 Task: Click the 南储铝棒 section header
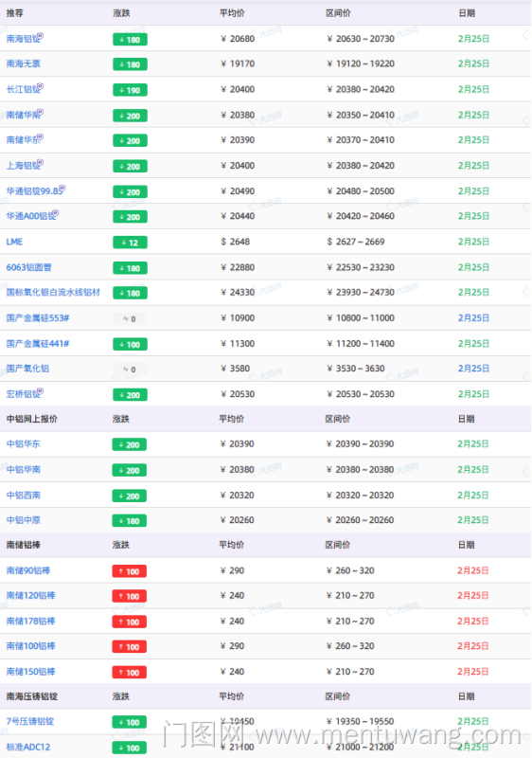point(23,546)
